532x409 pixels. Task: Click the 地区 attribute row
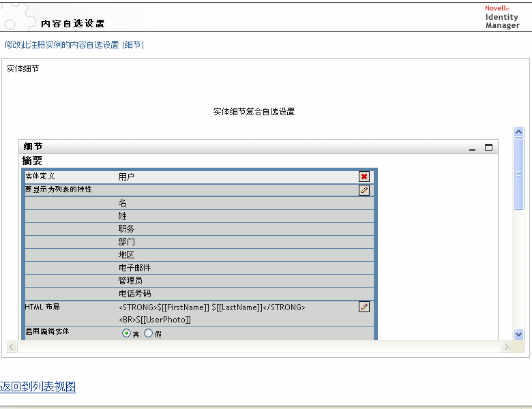pyautogui.click(x=199, y=255)
